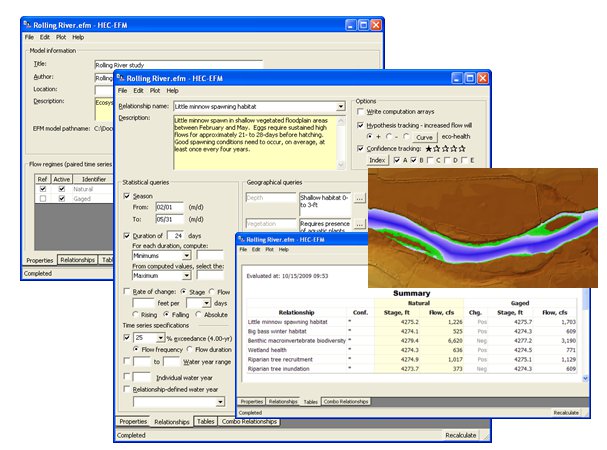
Task: Uncheck index A checkbox
Action: [x=397, y=160]
